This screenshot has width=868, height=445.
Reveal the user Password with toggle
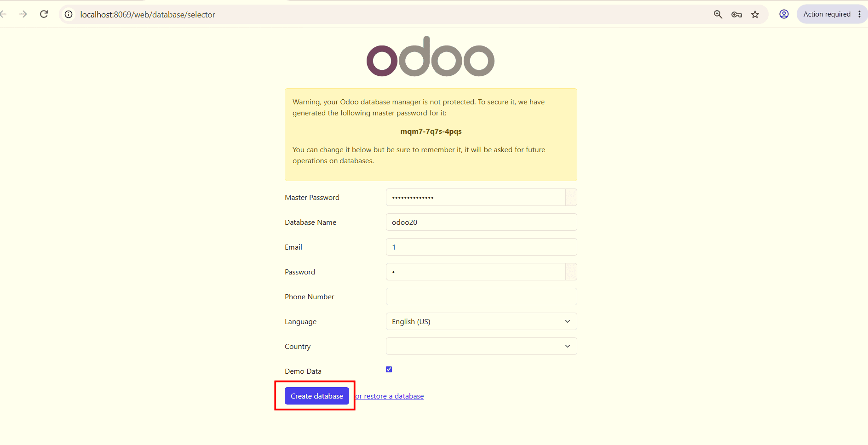571,272
